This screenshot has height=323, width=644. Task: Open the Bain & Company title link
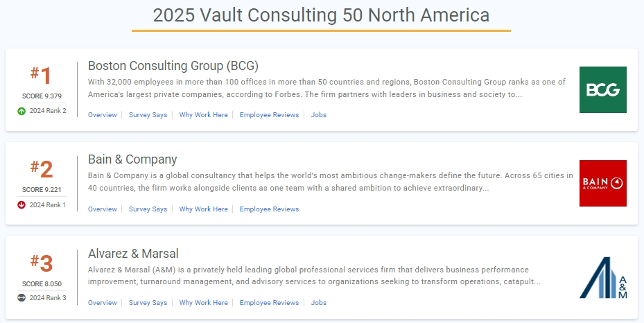click(x=132, y=159)
